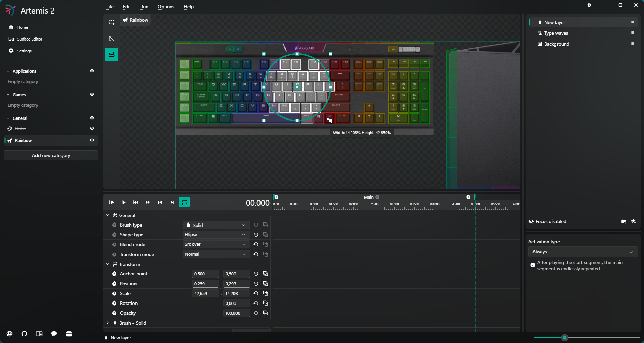The width and height of the screenshot is (644, 343).
Task: Collapse the Transform properties group
Action: (108, 264)
